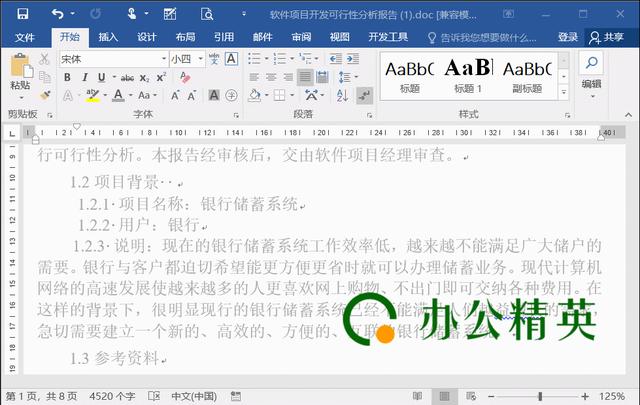Toggle superscript X2 formatting
This screenshot has width=640, height=405.
[161, 77]
